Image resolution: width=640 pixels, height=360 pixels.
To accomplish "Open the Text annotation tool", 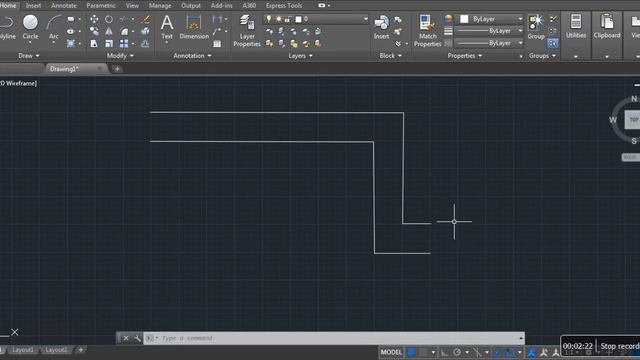I will (x=167, y=27).
